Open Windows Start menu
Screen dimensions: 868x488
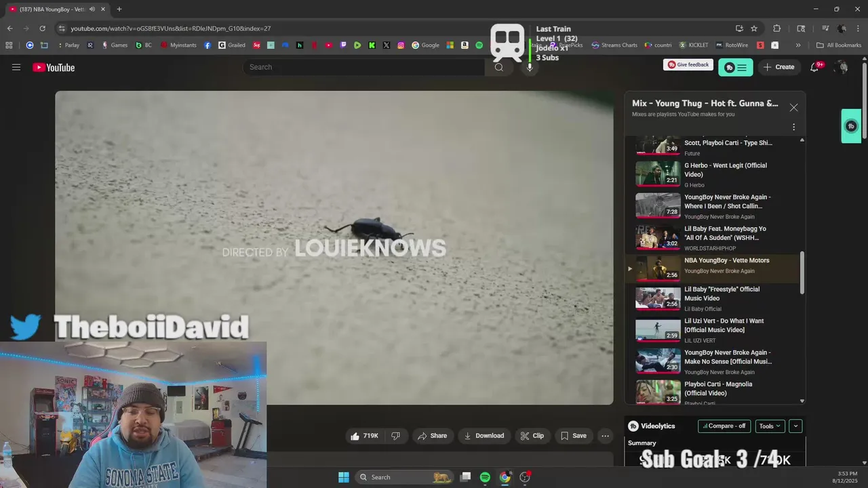coord(344,477)
